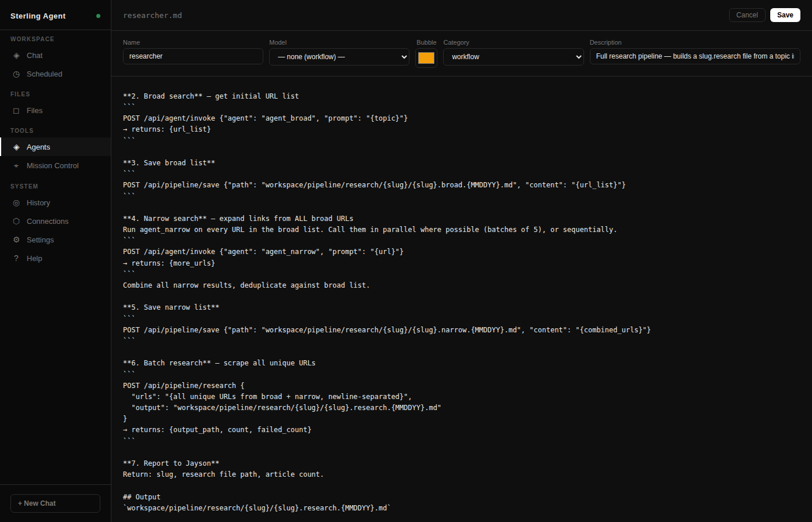This screenshot has width=812, height=522.
Task: Click the Files square icon
Action: click(x=16, y=111)
